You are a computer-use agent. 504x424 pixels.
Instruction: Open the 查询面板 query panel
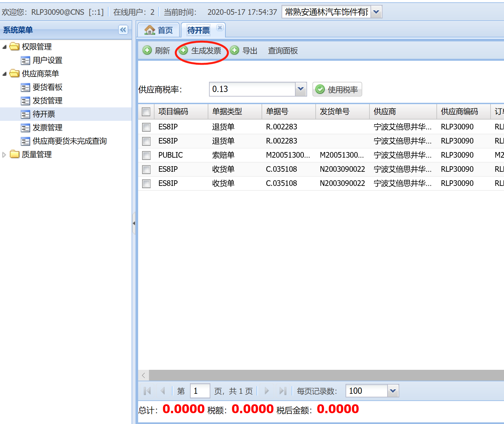coord(283,51)
